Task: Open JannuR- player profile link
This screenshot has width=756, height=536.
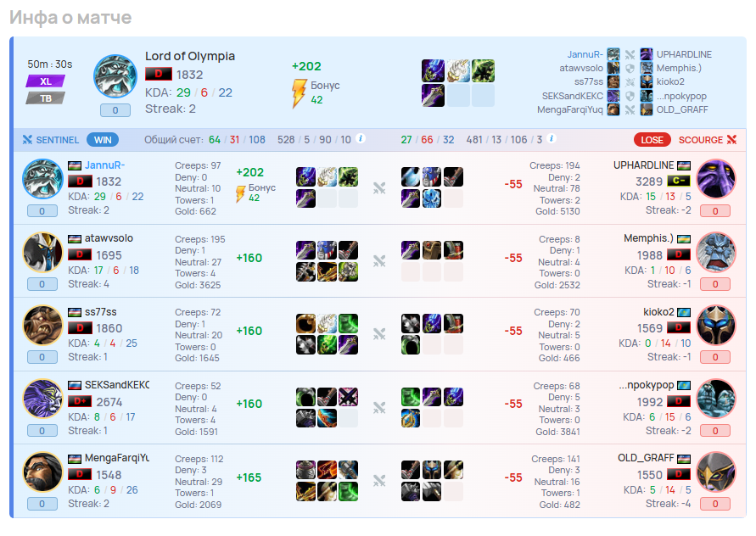Action: (104, 165)
